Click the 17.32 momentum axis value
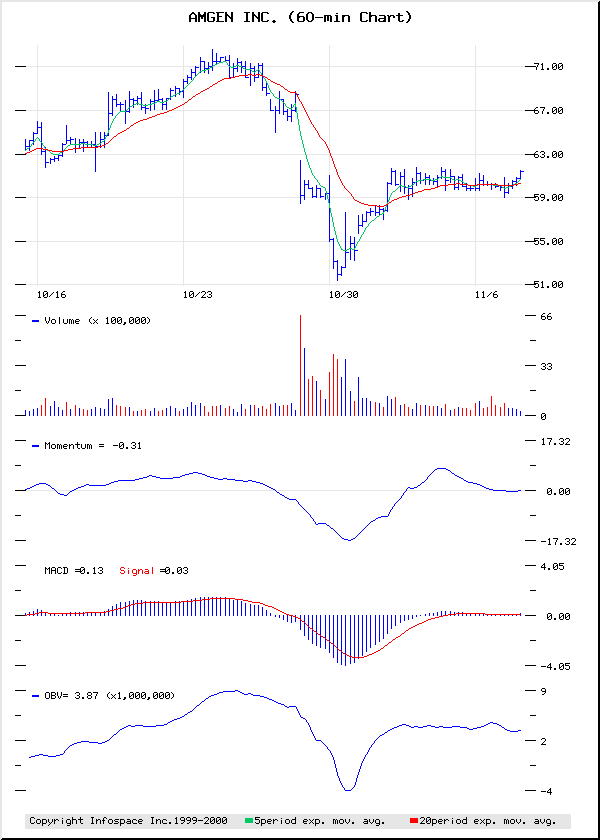The image size is (600, 840). coord(556,441)
